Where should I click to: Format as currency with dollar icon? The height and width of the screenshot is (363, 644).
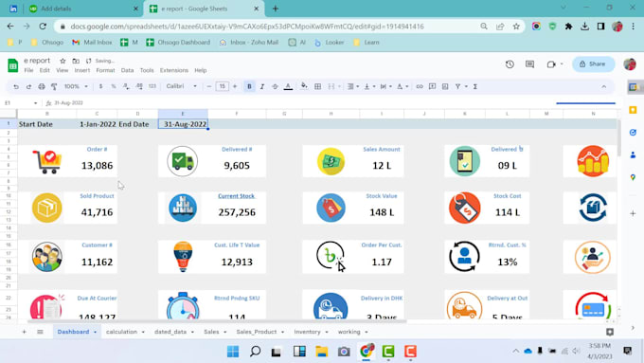click(x=100, y=86)
